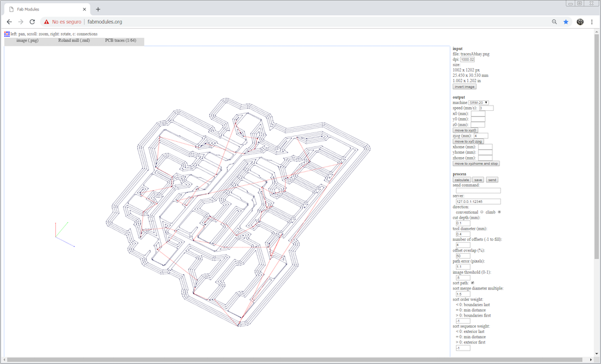Click the blue bookmark star icon

click(566, 22)
